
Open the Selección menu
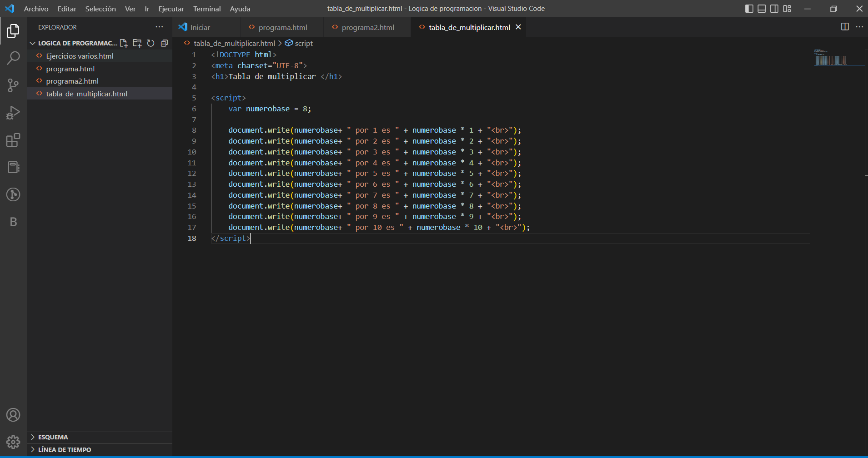(100, 9)
